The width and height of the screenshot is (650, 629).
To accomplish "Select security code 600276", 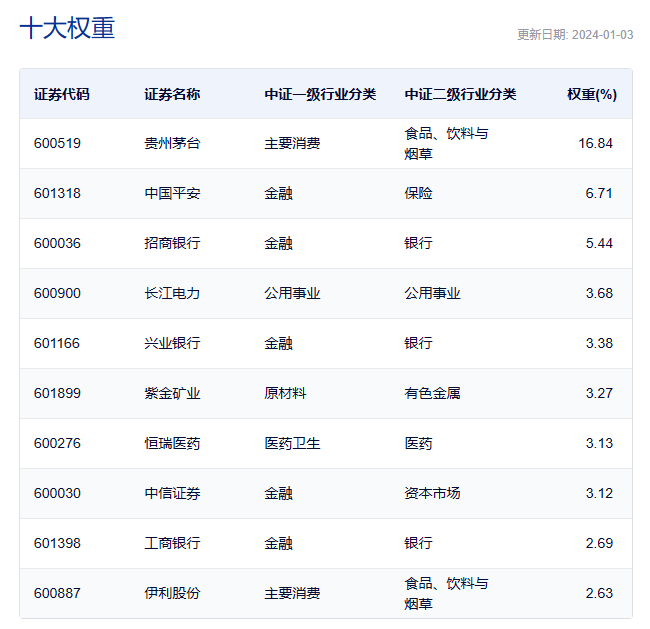I will (57, 444).
